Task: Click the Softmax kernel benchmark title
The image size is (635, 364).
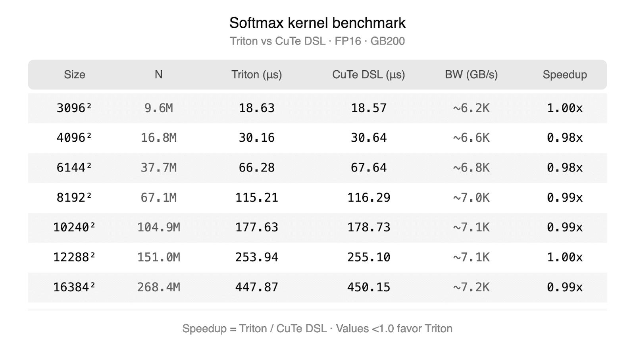Action: (x=317, y=23)
